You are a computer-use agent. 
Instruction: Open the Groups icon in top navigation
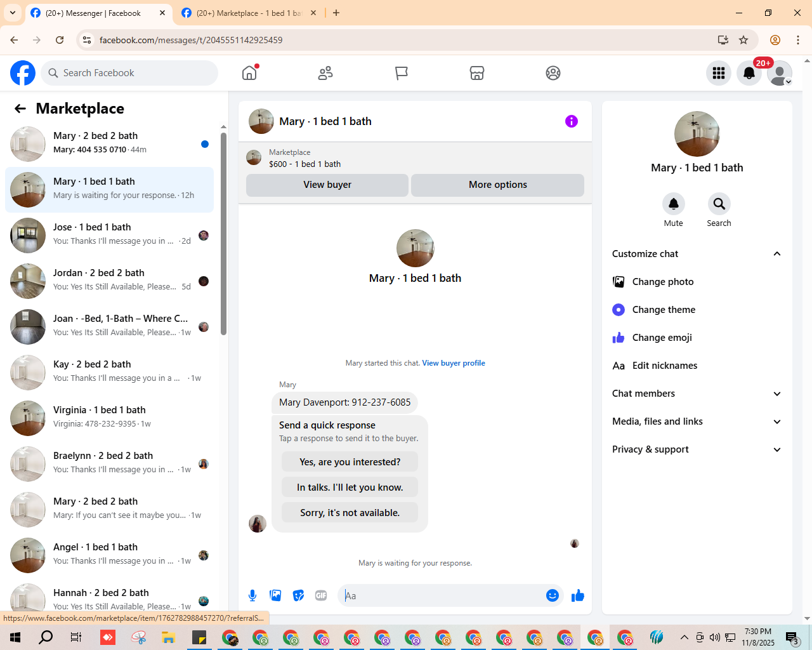[553, 73]
